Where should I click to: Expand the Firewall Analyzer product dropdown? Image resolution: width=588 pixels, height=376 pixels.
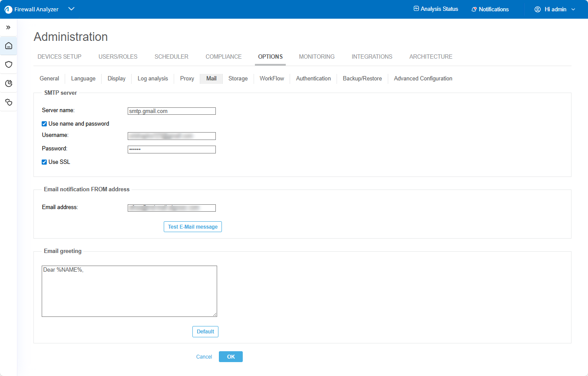(72, 9)
